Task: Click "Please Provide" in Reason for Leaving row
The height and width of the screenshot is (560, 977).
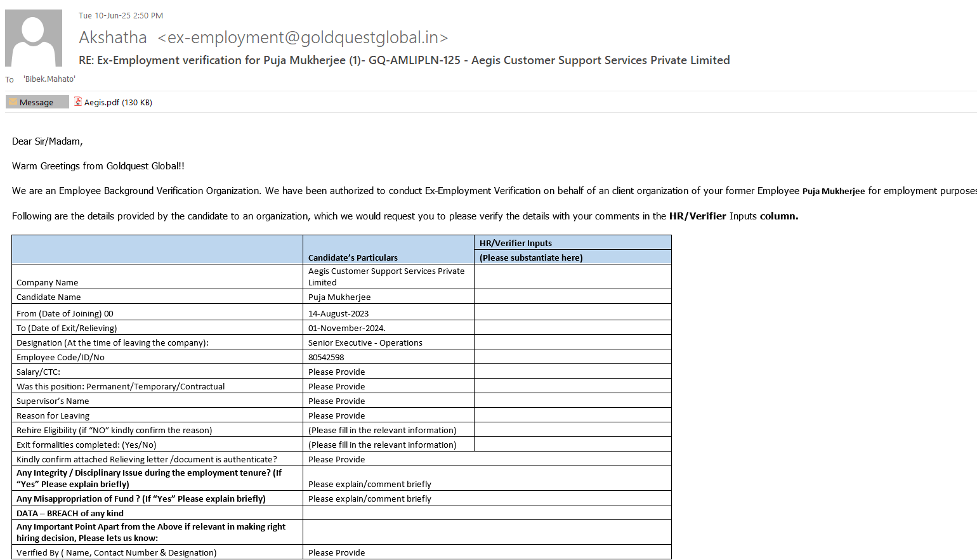Action: [x=336, y=415]
